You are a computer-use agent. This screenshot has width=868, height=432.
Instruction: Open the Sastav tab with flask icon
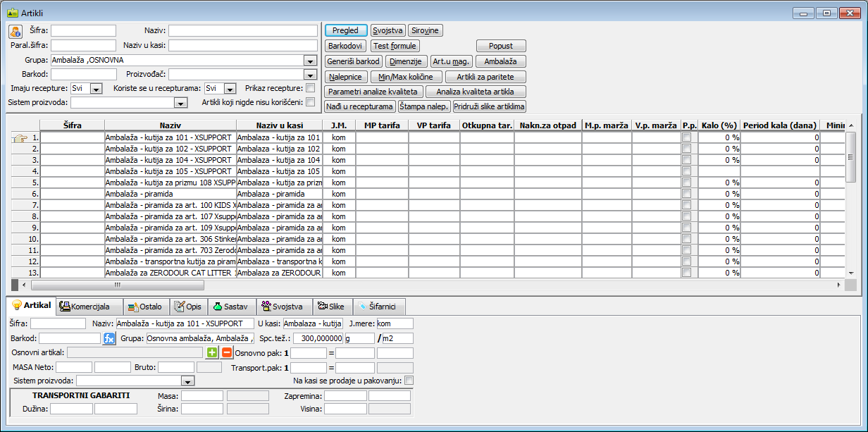[x=231, y=307]
